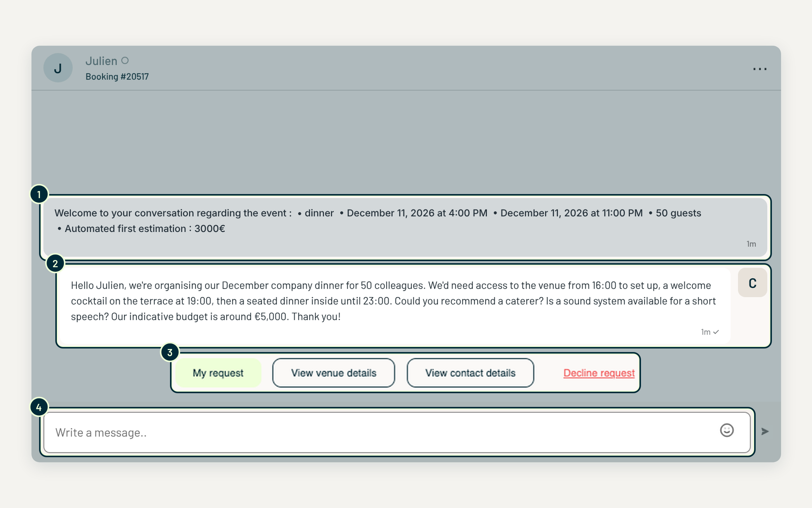Click the Decline request link

pos(599,373)
